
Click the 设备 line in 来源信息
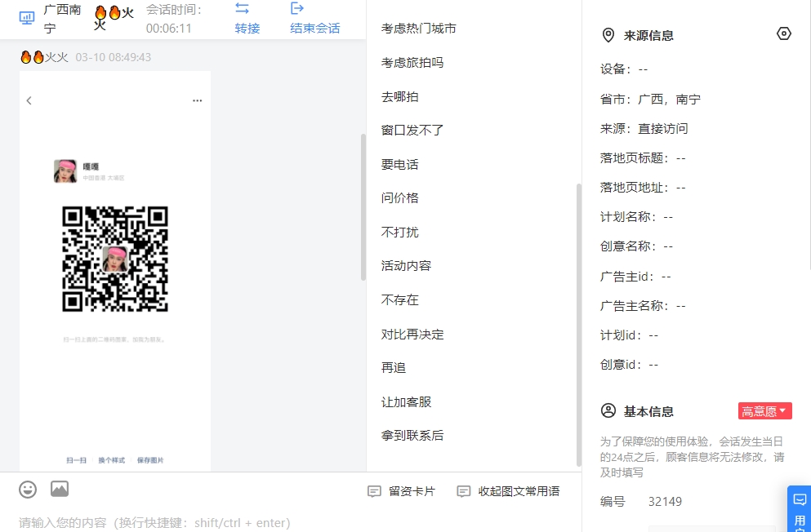click(x=624, y=69)
